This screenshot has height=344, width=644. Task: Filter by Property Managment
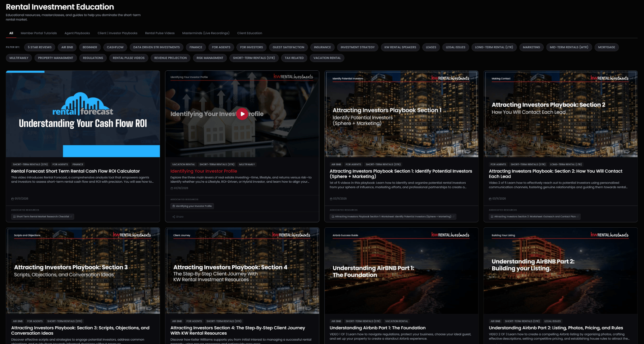56,58
